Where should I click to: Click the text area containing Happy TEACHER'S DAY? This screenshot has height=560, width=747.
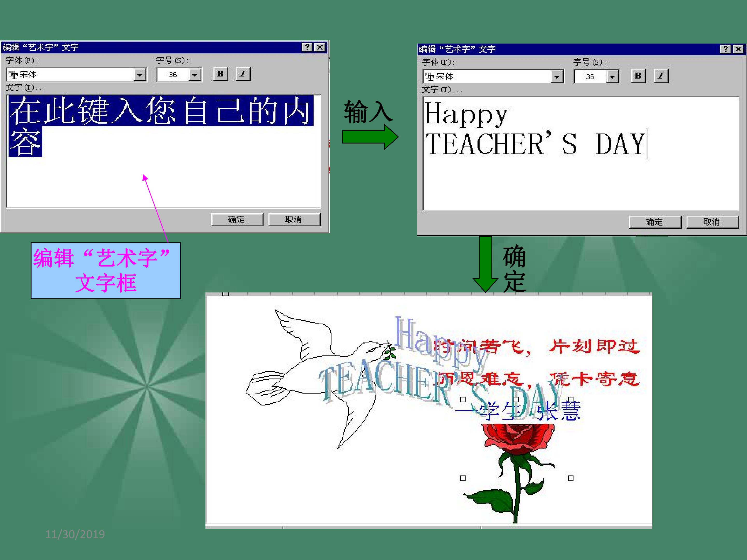(581, 153)
